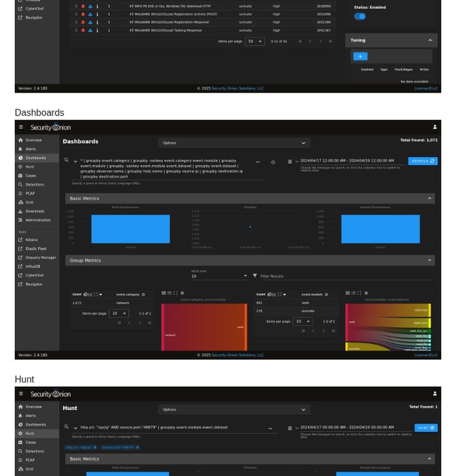Open the Security Onion Solutions, LLC link
The width and height of the screenshot is (456, 476).
point(237,88)
